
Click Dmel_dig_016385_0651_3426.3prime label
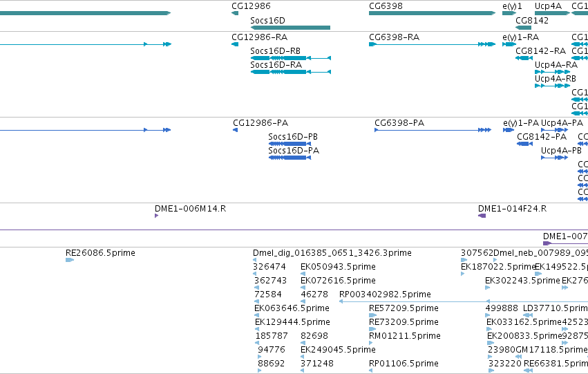(332, 253)
